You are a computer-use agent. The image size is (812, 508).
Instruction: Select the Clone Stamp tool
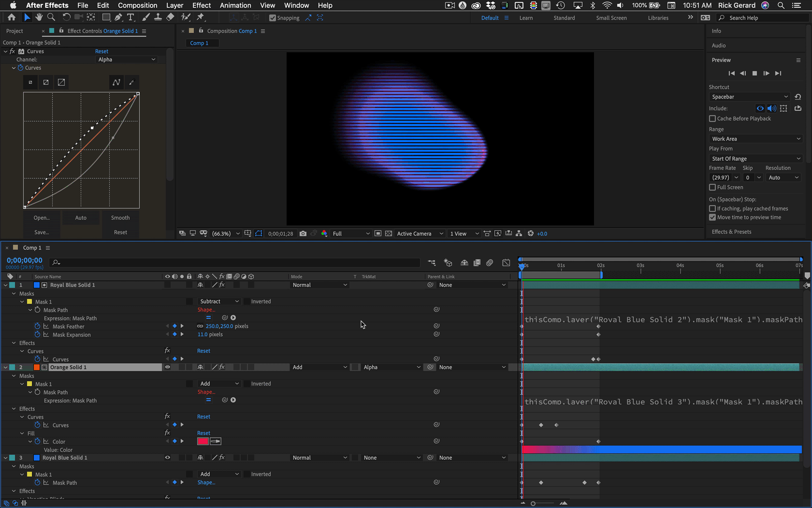(158, 17)
